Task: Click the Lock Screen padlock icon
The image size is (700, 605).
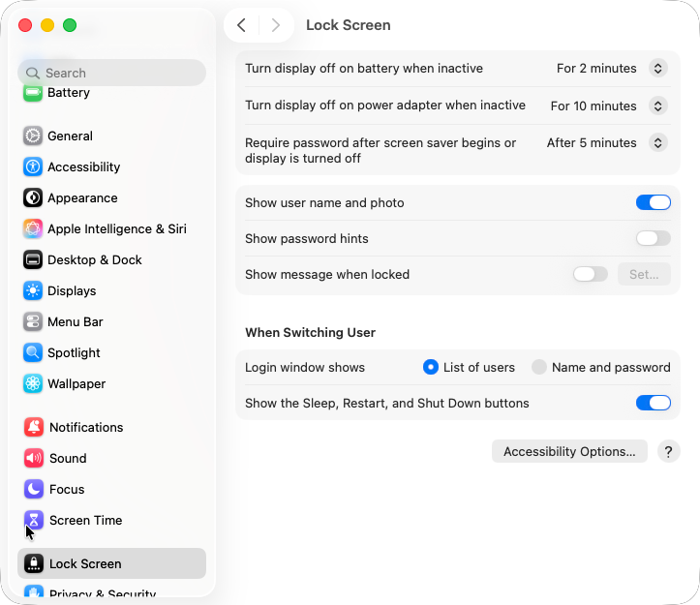Action: tap(34, 563)
